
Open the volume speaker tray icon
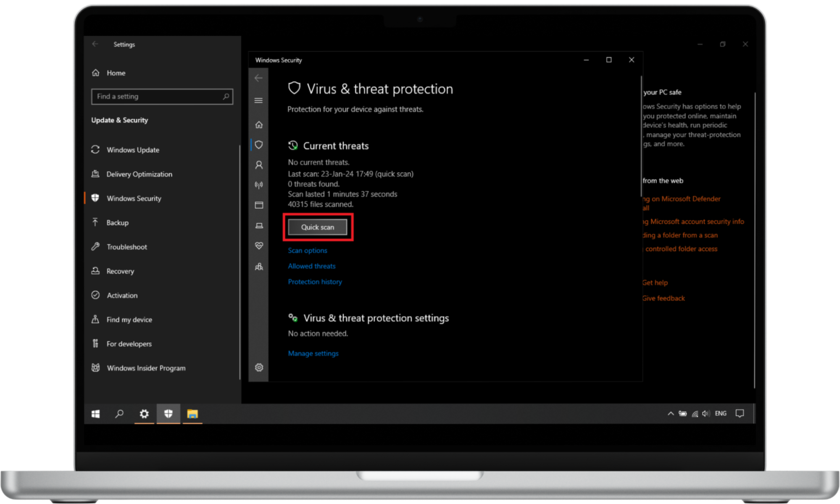click(706, 414)
